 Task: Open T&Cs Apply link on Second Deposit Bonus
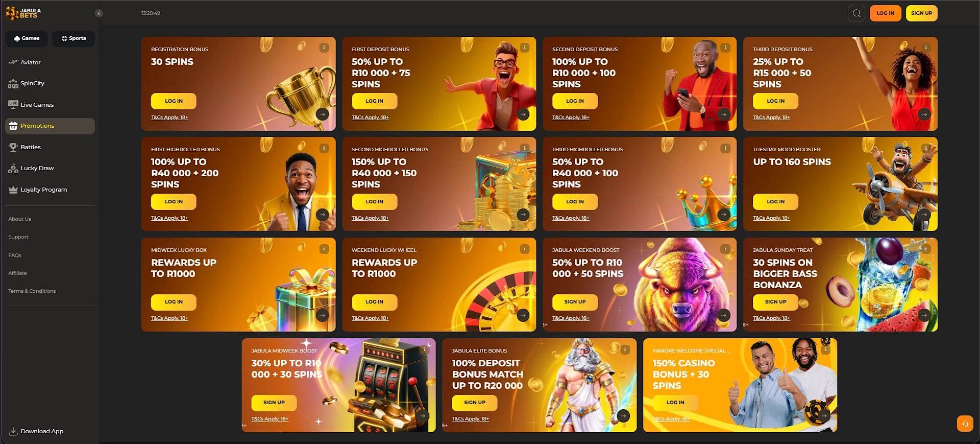coord(571,118)
